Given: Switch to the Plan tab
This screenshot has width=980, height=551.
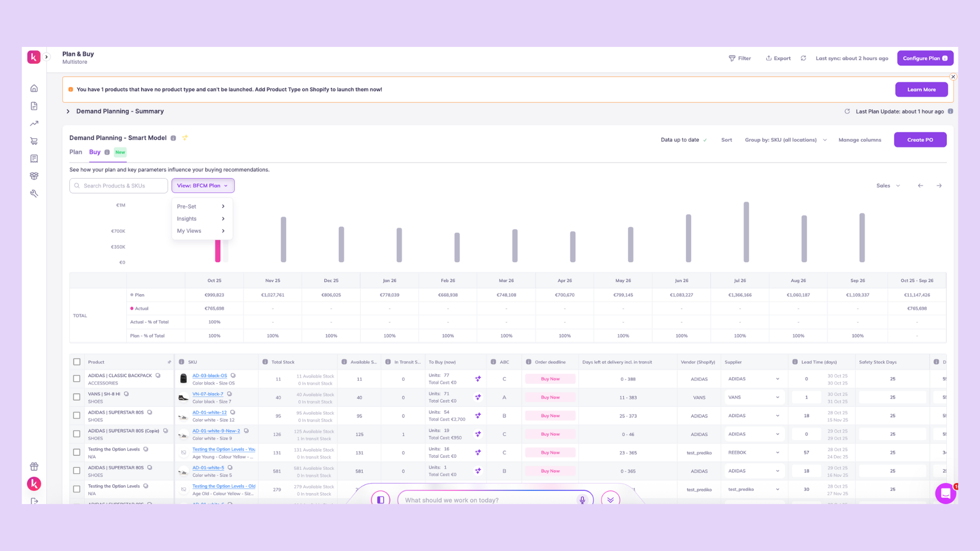Looking at the screenshot, I should coord(76,152).
